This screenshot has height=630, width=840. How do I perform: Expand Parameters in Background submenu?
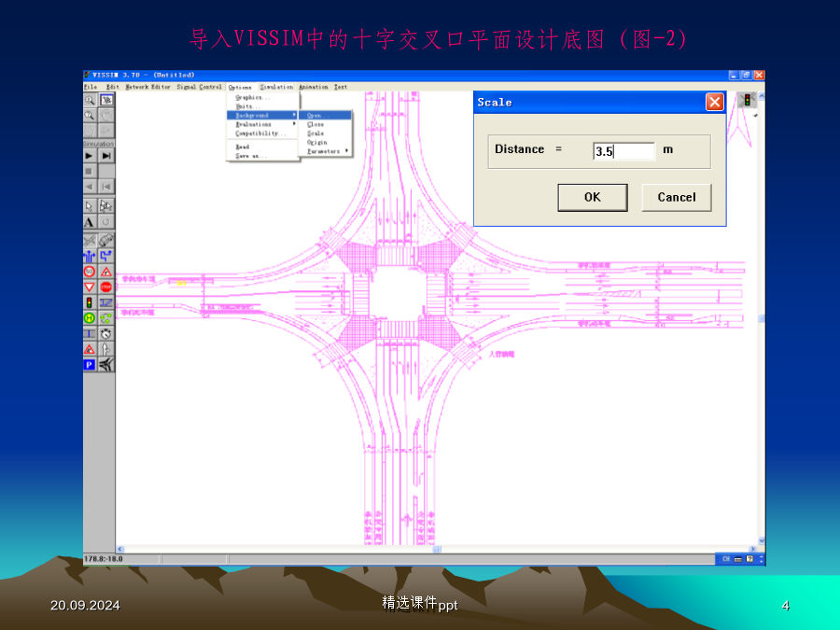pos(325,151)
